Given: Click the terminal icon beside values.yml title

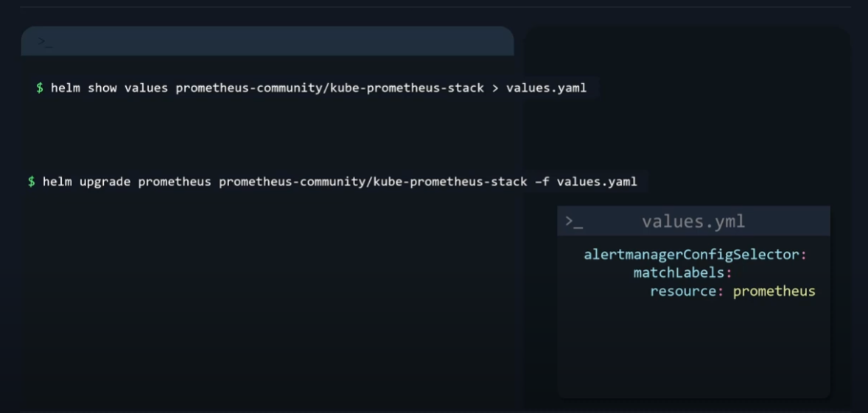Looking at the screenshot, I should click(574, 222).
